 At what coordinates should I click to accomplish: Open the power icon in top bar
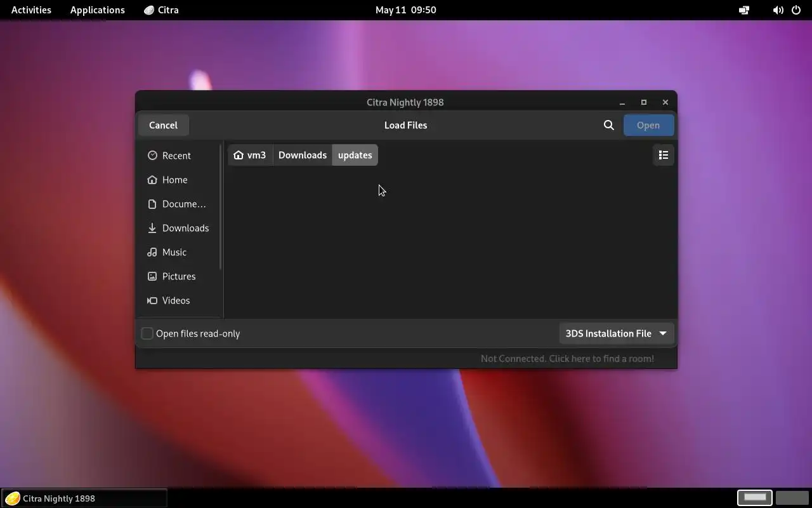796,10
